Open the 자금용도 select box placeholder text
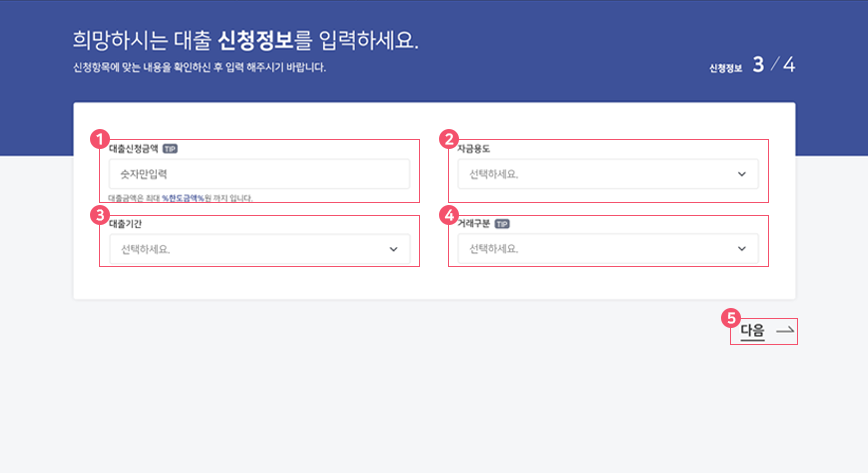This screenshot has width=868, height=473. pos(495,174)
